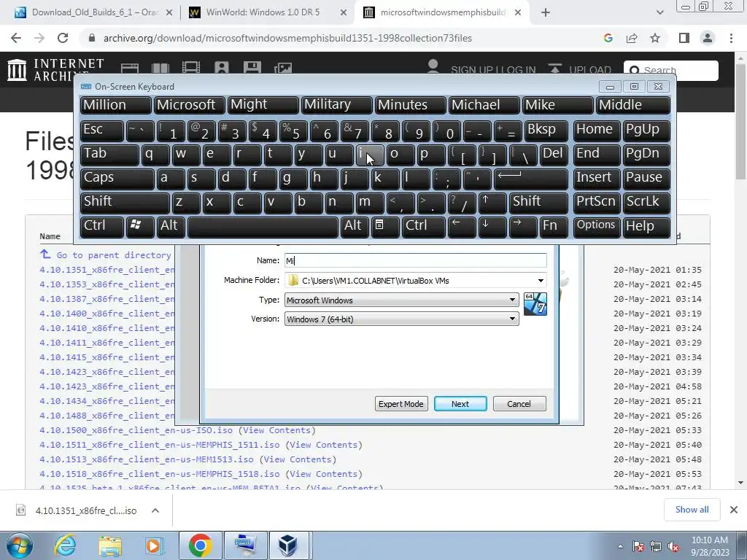Screen dimensions: 747x560
Task: Click the Enter key on keyboard
Action: click(x=531, y=179)
